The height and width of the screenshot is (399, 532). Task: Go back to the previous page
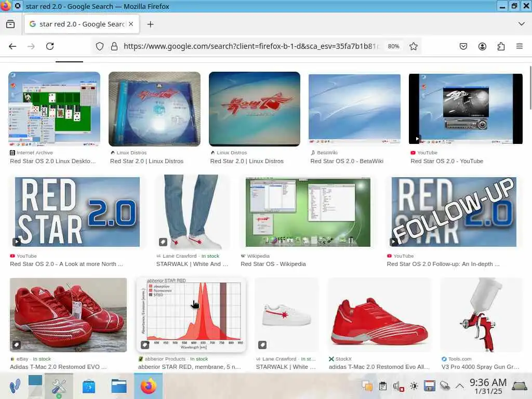[x=12, y=46]
